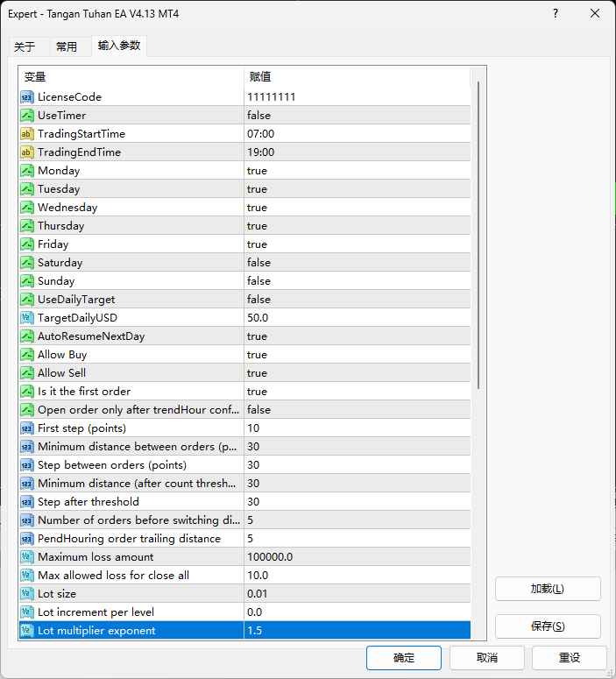This screenshot has height=679, width=616.
Task: Select the Open order only after trendHour row
Action: 244,410
